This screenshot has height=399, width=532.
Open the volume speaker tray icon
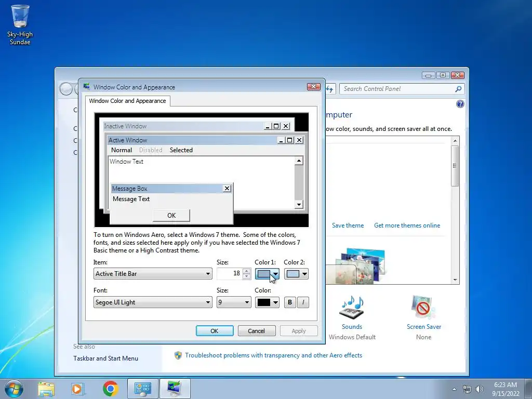[479, 389]
